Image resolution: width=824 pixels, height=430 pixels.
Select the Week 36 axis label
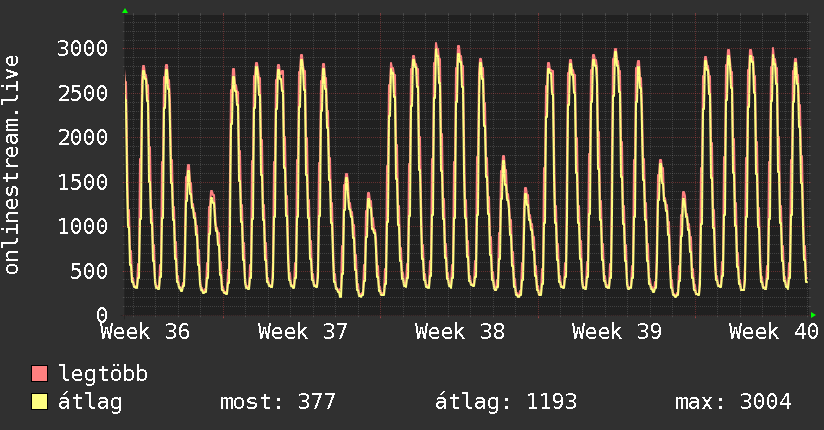[145, 332]
